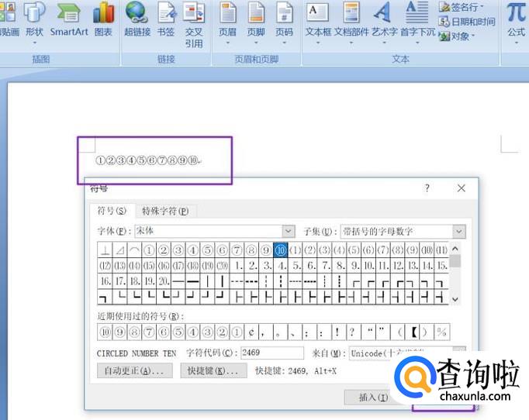Select the '1.' symbol in grid
Image resolution: width=529 pixels, height=420 pixels.
click(238, 266)
